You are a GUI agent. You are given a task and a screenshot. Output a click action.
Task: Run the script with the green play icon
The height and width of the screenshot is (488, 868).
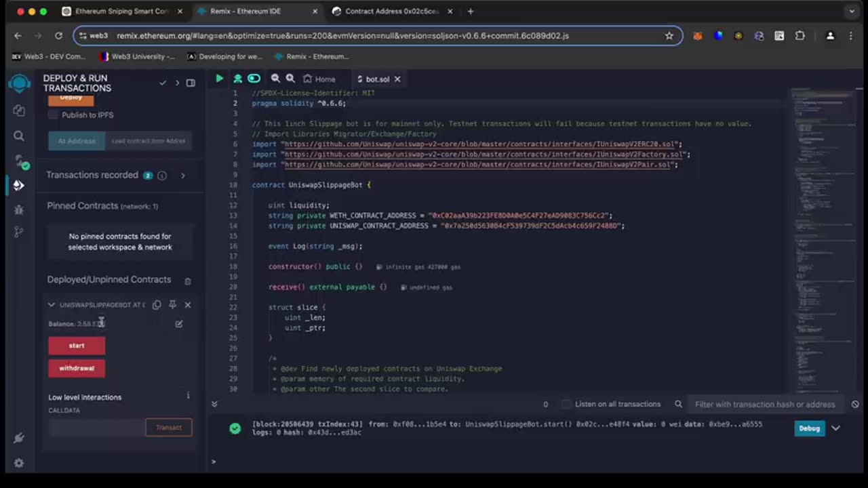(x=219, y=79)
